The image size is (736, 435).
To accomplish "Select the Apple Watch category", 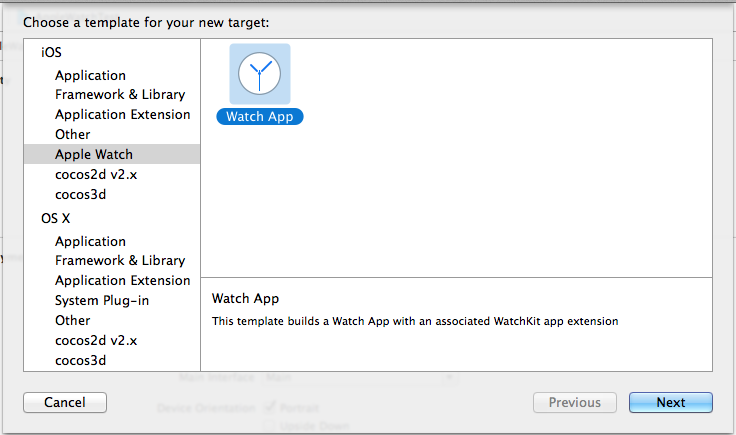I will 94,154.
